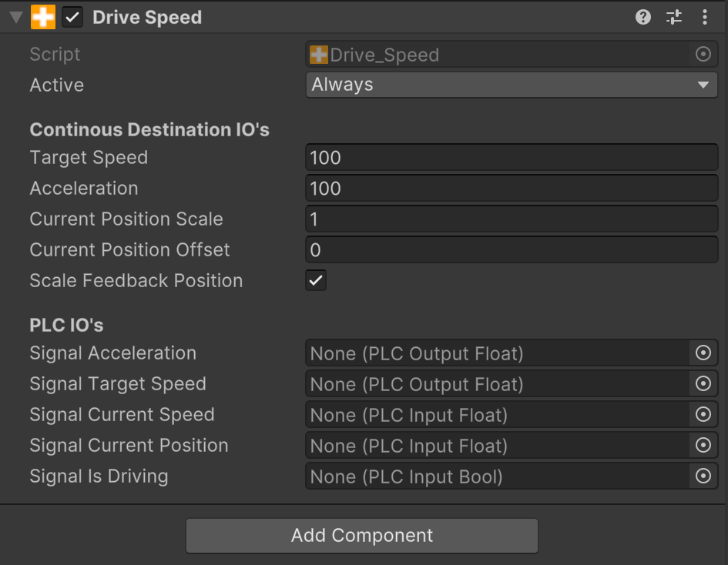Select the Current Position Offset field
The width and height of the screenshot is (728, 565).
pos(512,250)
